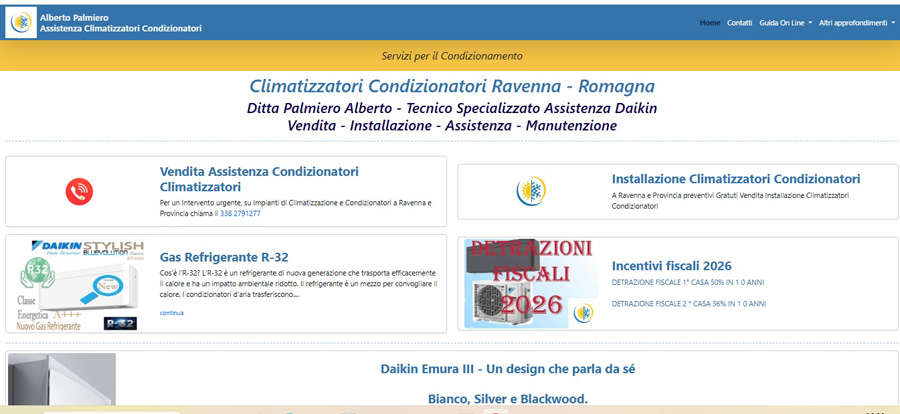Click line DETRAZIONE FISCALE 2° CASA 36%
Screen dimensions: 900x414
(x=689, y=304)
